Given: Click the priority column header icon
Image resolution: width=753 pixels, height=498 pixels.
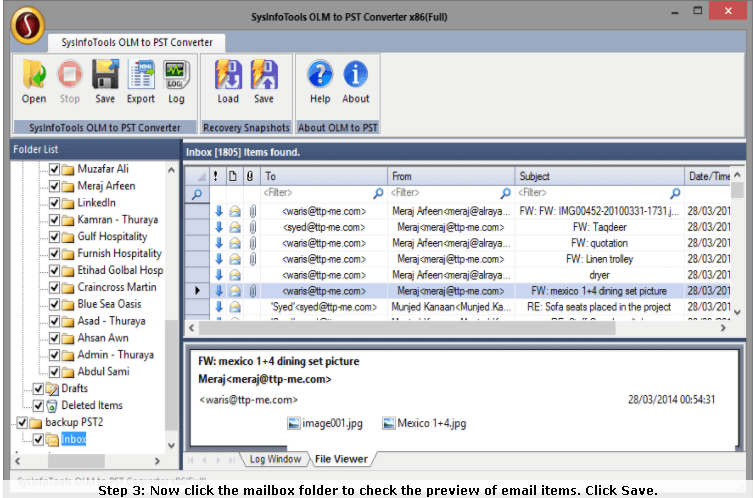Looking at the screenshot, I should click(x=216, y=176).
